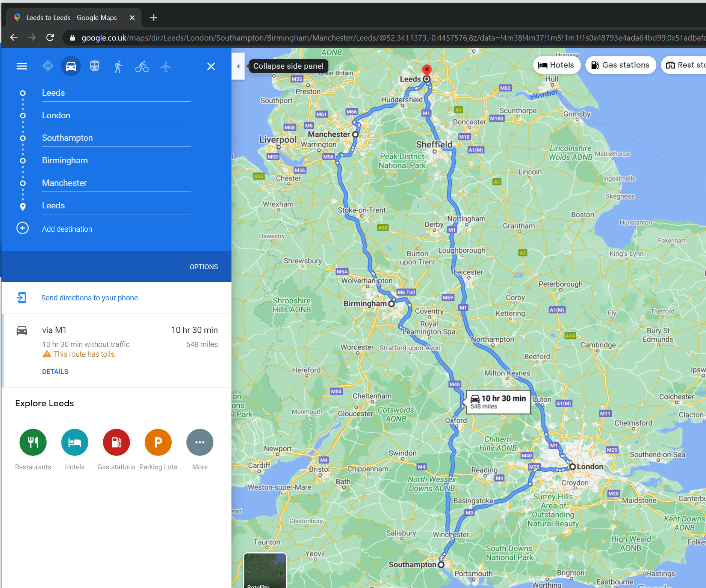Click Explore Leeds heading
706x588 pixels.
(44, 403)
